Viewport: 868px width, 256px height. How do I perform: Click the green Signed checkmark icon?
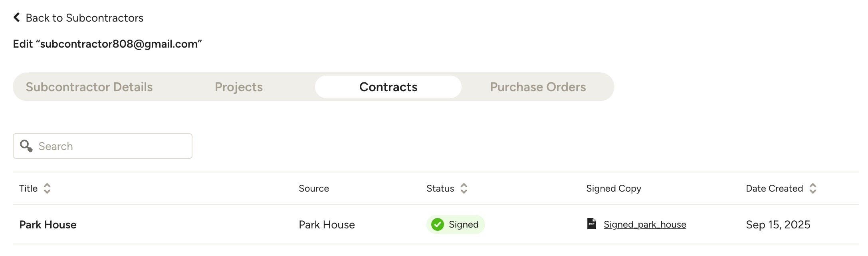click(438, 224)
